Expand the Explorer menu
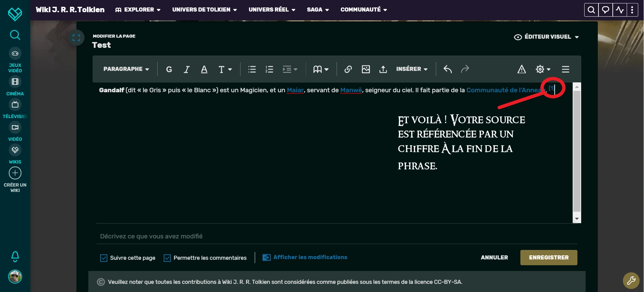The height and width of the screenshot is (292, 644). (x=138, y=10)
